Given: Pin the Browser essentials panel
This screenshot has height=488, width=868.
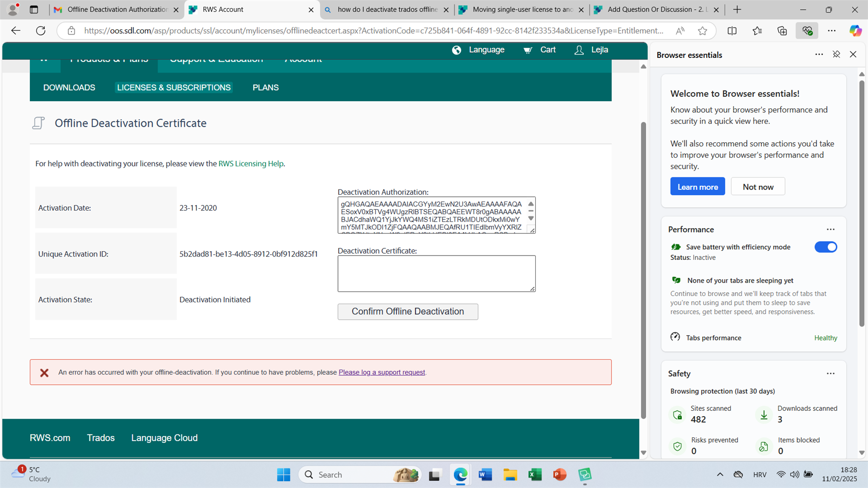Looking at the screenshot, I should point(836,54).
